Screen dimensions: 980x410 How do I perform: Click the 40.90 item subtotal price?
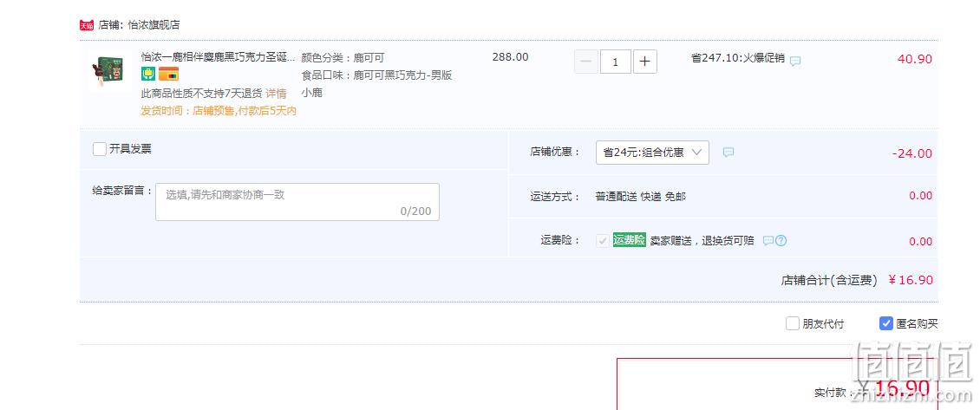click(914, 59)
